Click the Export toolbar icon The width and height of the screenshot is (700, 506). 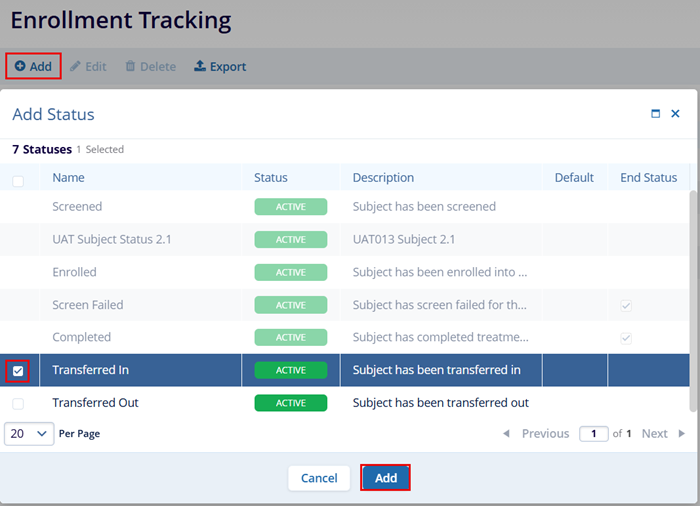200,67
